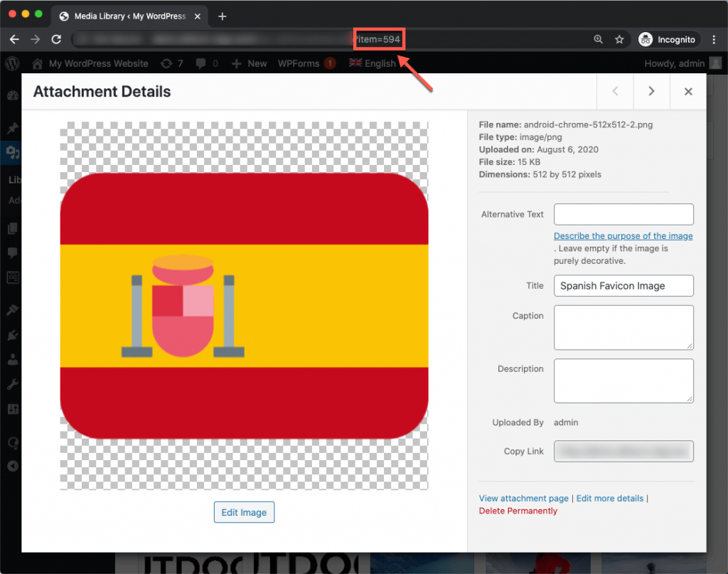Select the Media Library browser tab
Screen dimensions: 728x574
[130, 16]
